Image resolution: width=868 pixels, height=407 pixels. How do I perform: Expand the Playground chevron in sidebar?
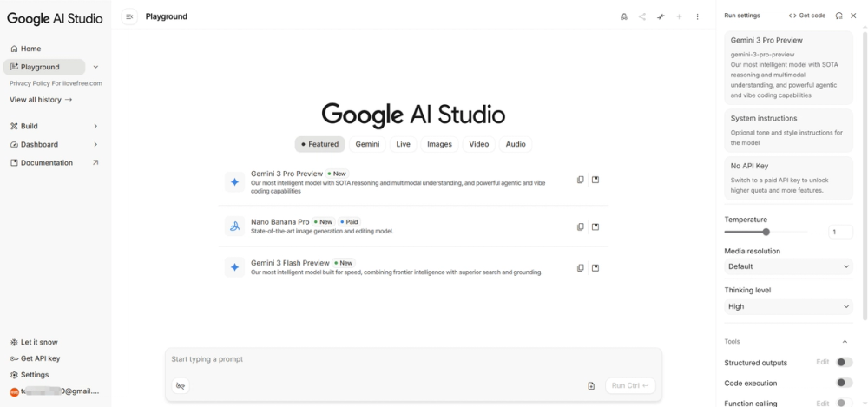95,67
